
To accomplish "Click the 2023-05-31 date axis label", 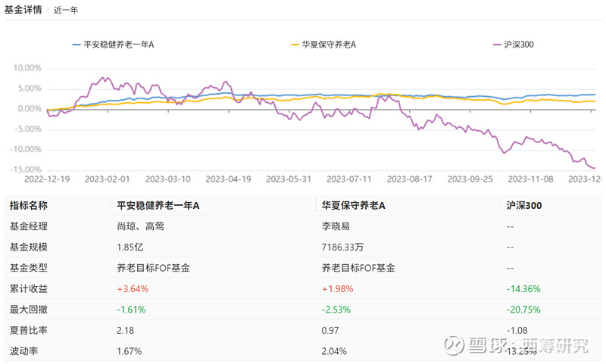I will pyautogui.click(x=289, y=179).
